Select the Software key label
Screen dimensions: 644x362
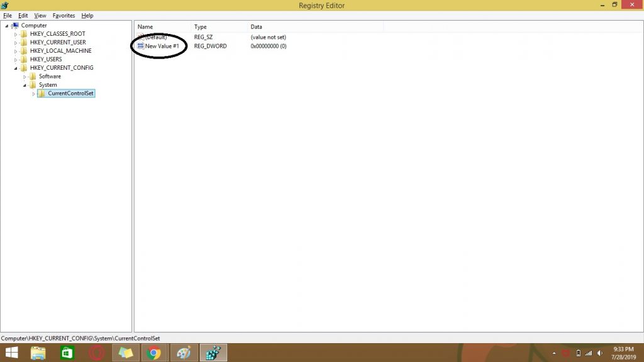click(x=50, y=76)
